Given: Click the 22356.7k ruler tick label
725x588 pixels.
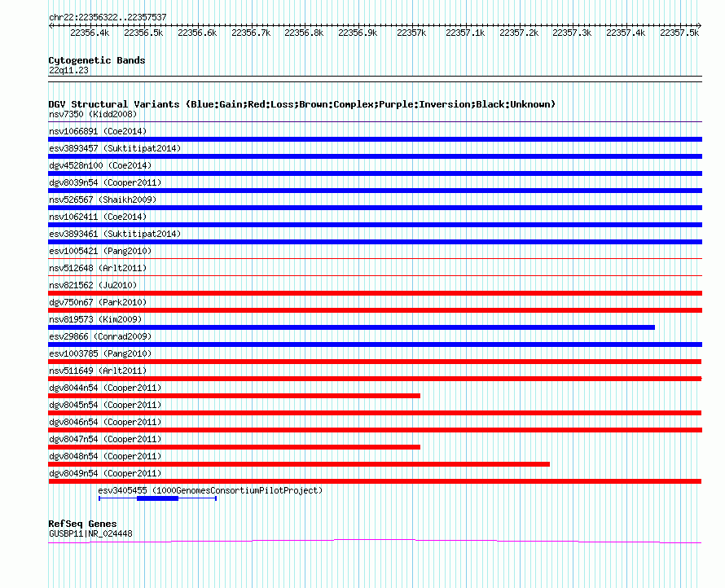Looking at the screenshot, I should [x=251, y=33].
